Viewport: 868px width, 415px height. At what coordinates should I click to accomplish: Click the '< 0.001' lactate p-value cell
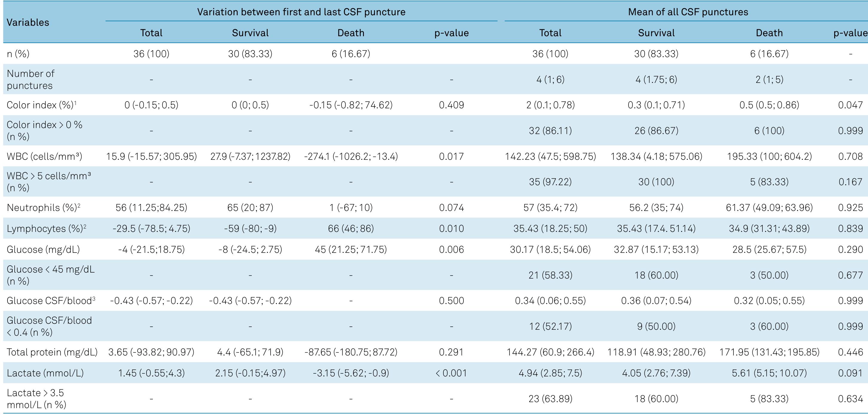coord(451,373)
